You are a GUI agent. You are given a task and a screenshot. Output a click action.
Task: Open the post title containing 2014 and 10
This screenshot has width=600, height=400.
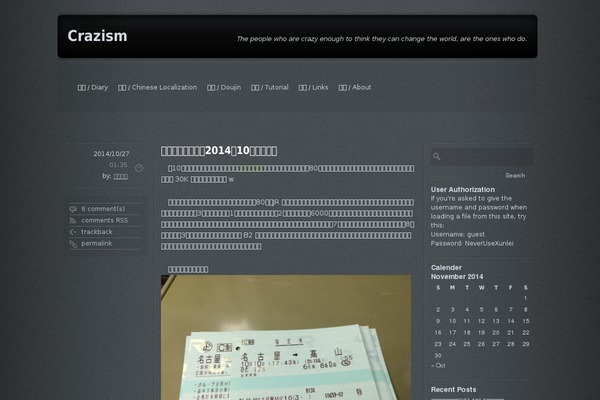point(219,151)
